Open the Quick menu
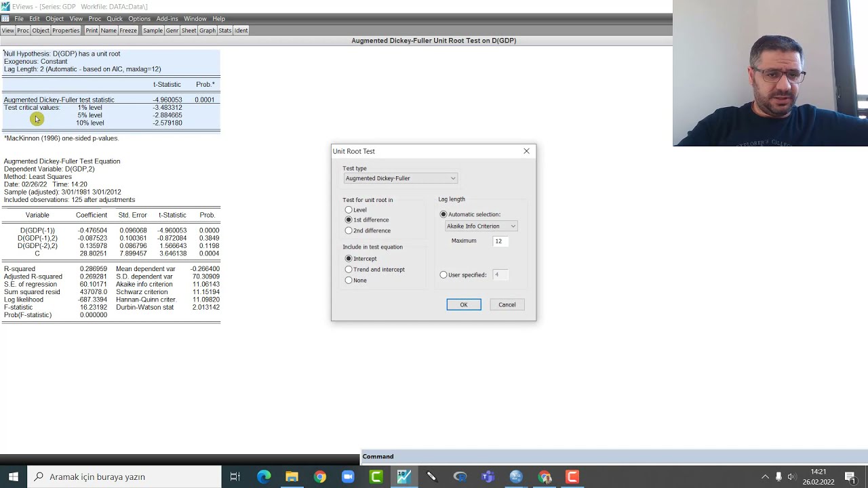The width and height of the screenshot is (868, 488). (115, 19)
